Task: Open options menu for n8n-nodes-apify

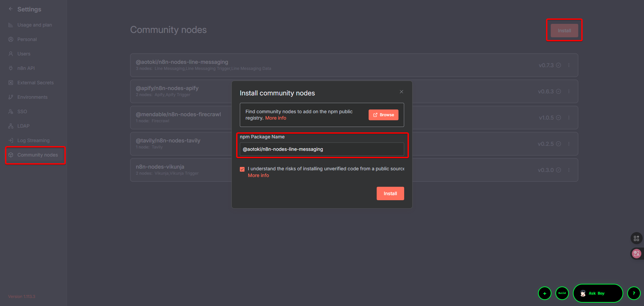Action: click(569, 91)
